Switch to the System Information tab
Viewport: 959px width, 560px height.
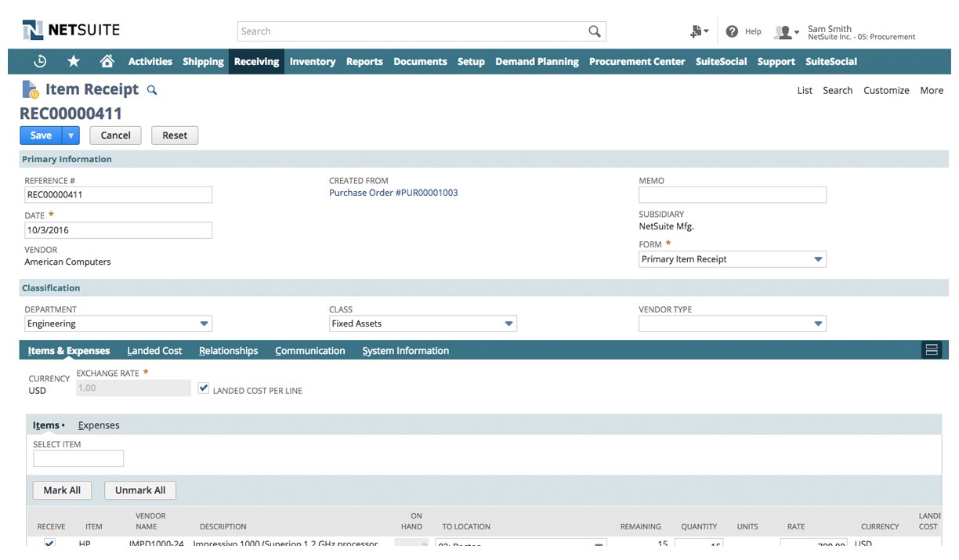(406, 351)
